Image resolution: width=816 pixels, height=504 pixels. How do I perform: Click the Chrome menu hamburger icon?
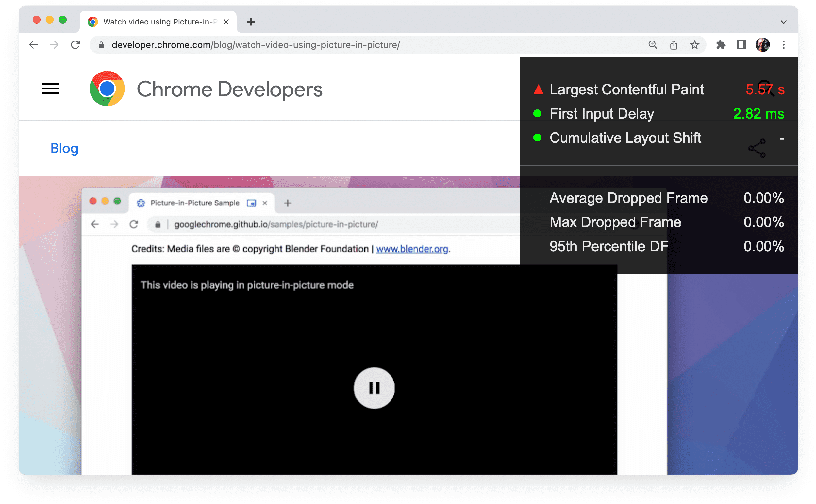51,89
